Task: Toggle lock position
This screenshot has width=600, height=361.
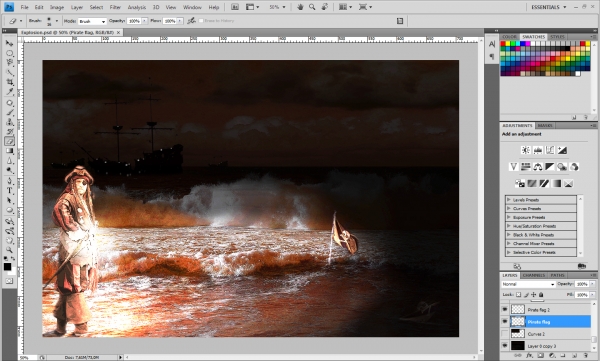Action: tap(534, 295)
